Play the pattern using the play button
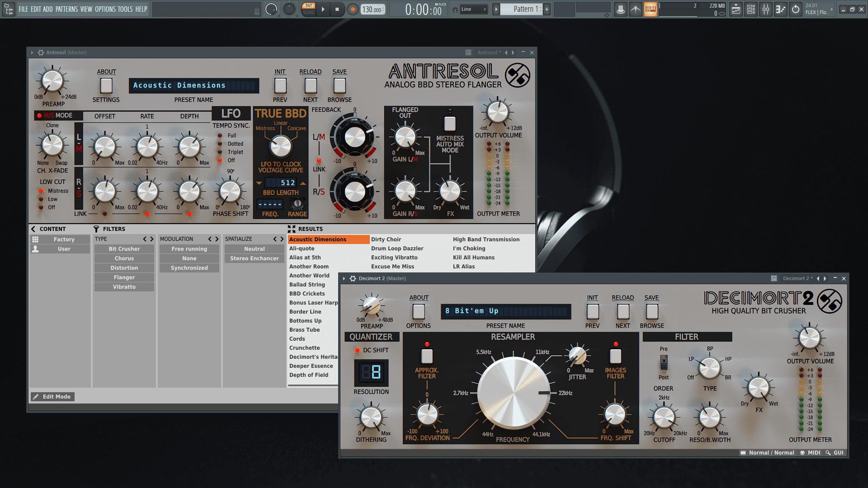Image resolution: width=868 pixels, height=488 pixels. [323, 9]
